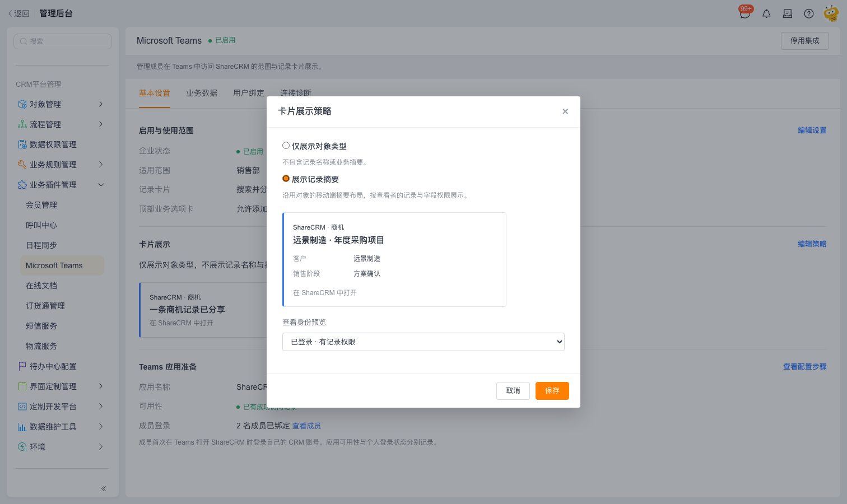Click the 数据权限管理 icon
The image size is (847, 504).
click(x=22, y=144)
